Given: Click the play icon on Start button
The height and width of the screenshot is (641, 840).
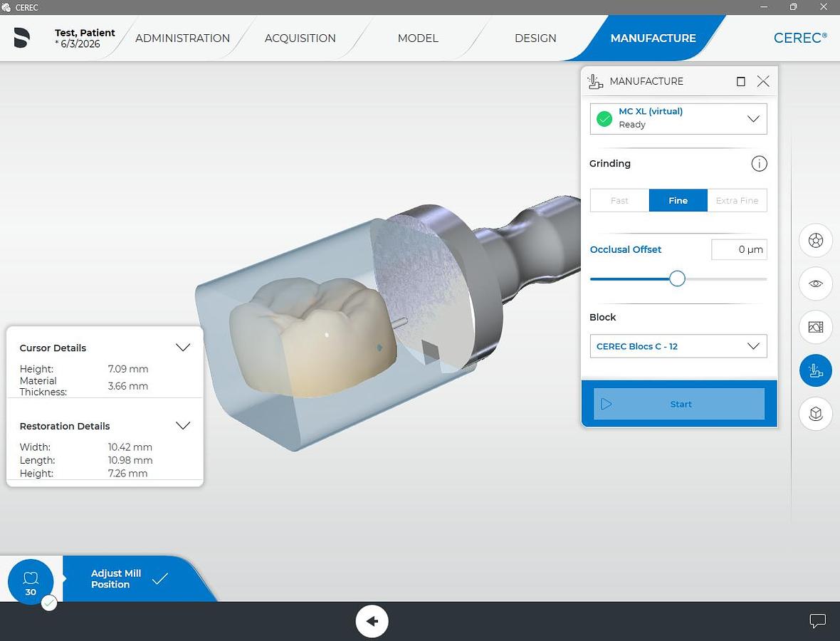Looking at the screenshot, I should (x=607, y=404).
